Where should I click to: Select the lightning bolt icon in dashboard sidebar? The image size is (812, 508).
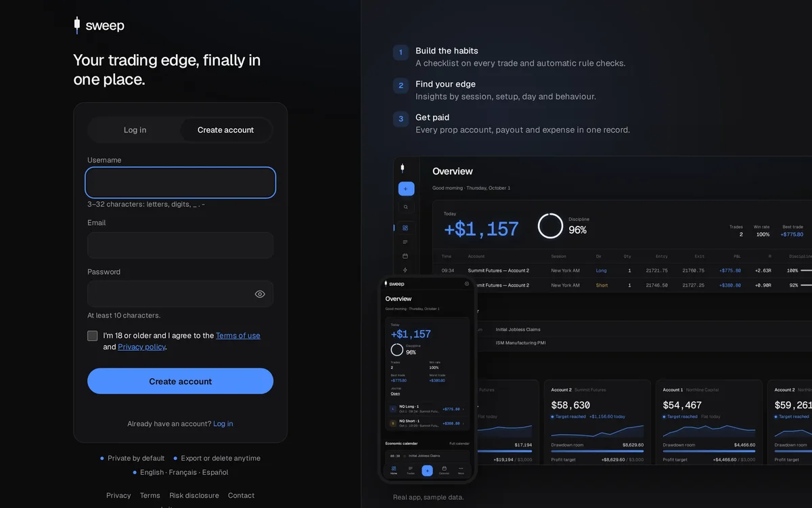click(x=405, y=270)
